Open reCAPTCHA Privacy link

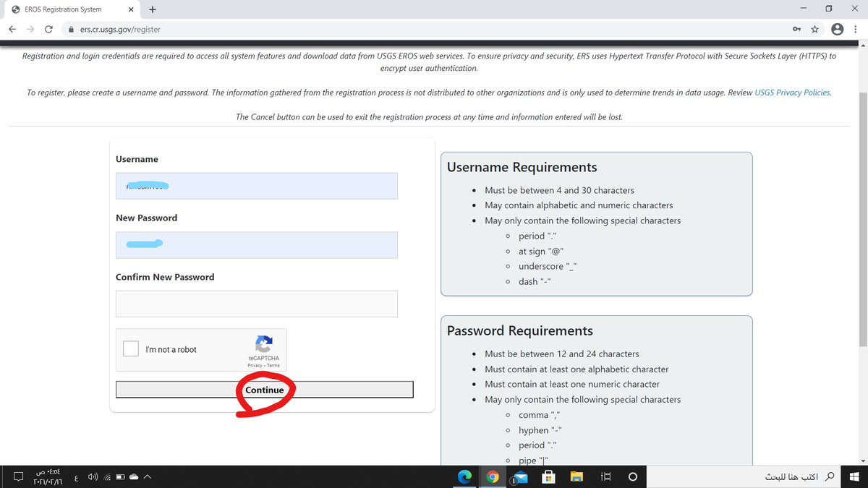click(255, 365)
